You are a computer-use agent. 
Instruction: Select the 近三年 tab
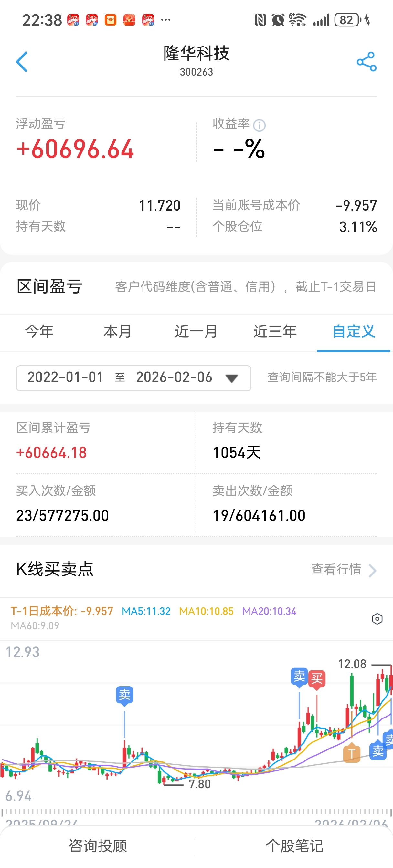coord(275,332)
